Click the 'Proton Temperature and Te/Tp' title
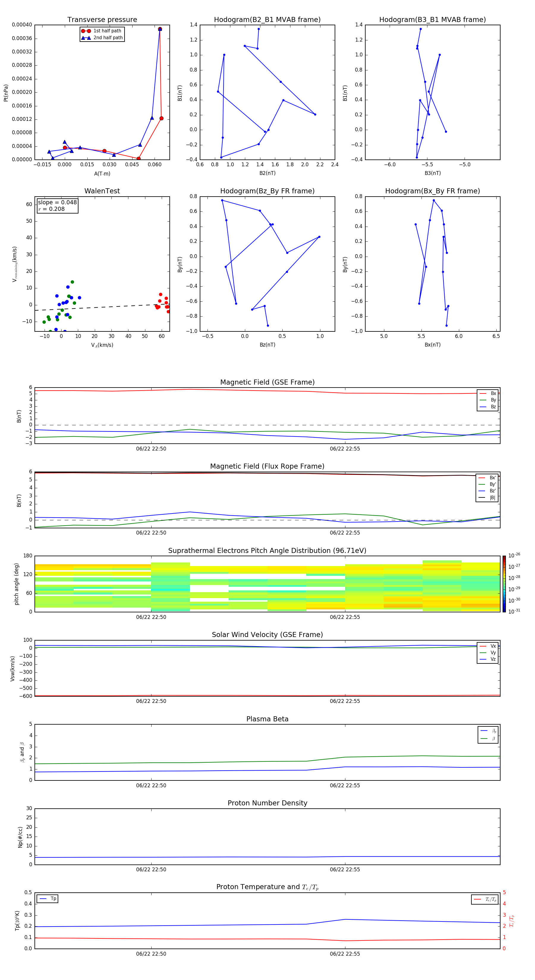This screenshot has height=980, width=535. click(x=267, y=887)
